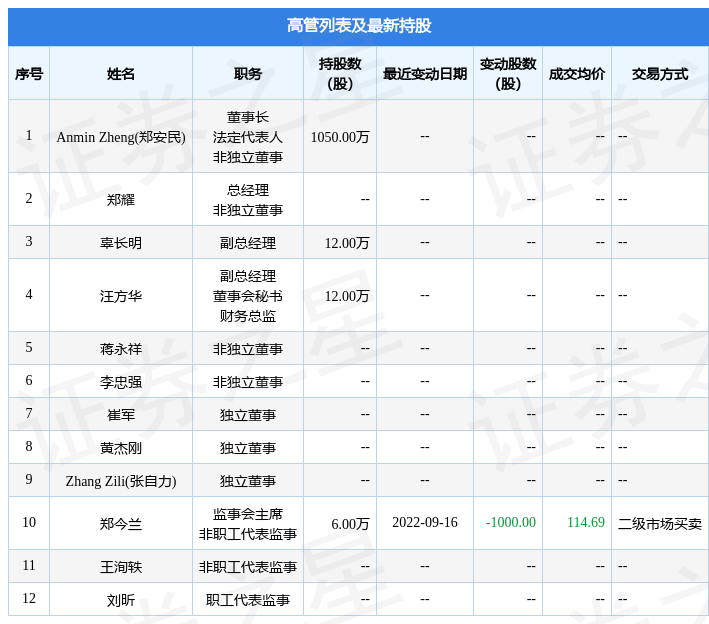Click 辜长明's 12.00万 shareholding value

point(347,243)
